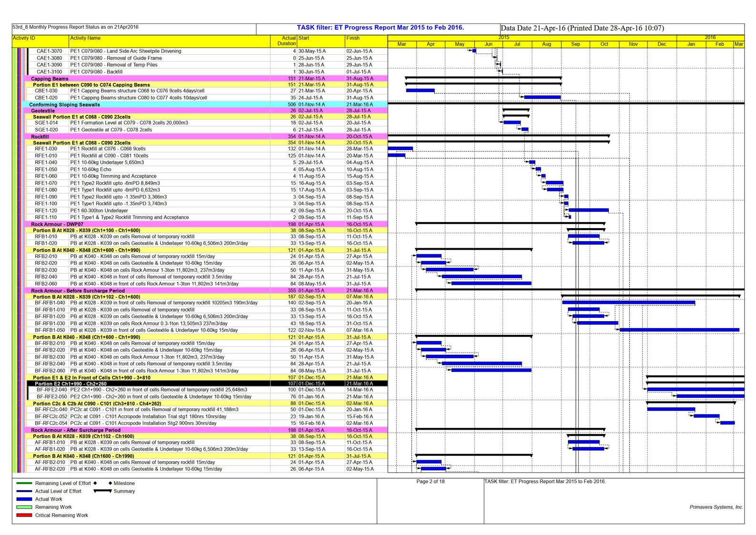Select the Capping Beams group band
The height and width of the screenshot is (535, 756).
[206, 79]
